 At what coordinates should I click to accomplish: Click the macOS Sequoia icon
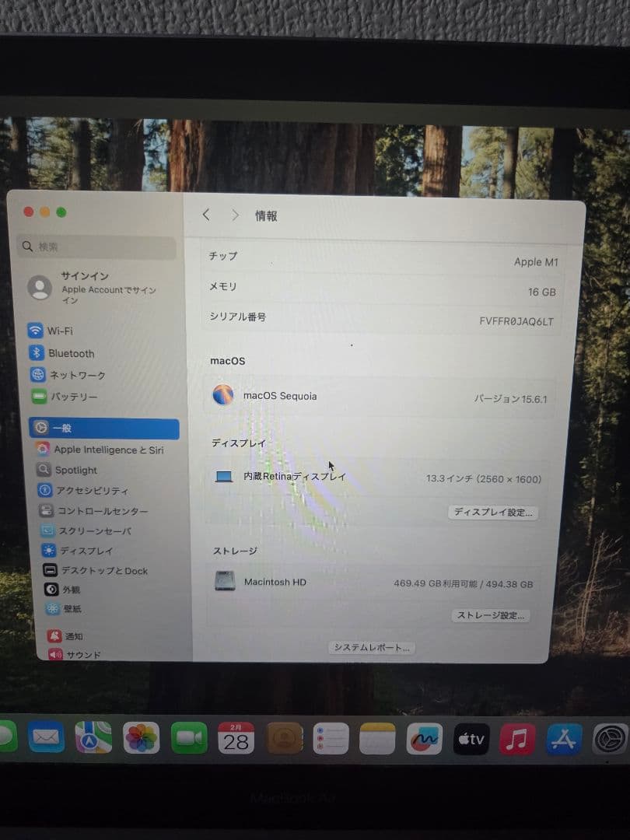tap(223, 395)
